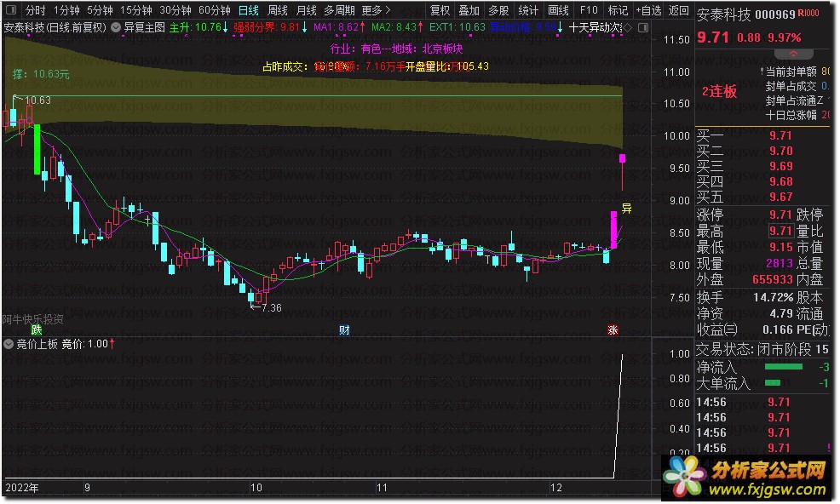This screenshot has width=840, height=504.
Task: Click the 10.63 high price label on chart
Action: point(37,100)
